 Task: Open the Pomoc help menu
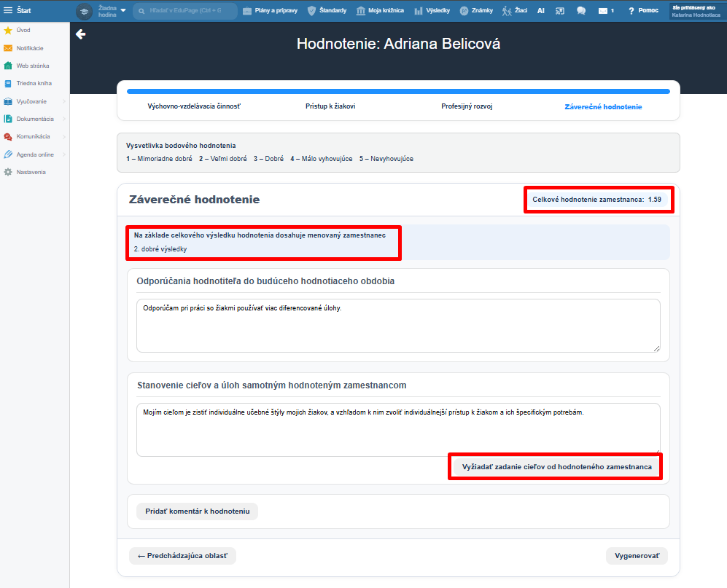[x=643, y=11]
